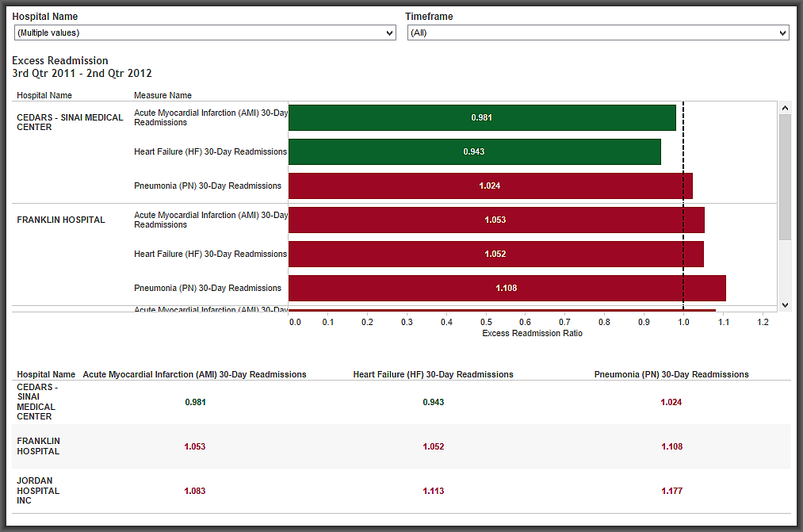The image size is (803, 532).
Task: Click Hospital Name column header in bottom table
Action: click(46, 374)
